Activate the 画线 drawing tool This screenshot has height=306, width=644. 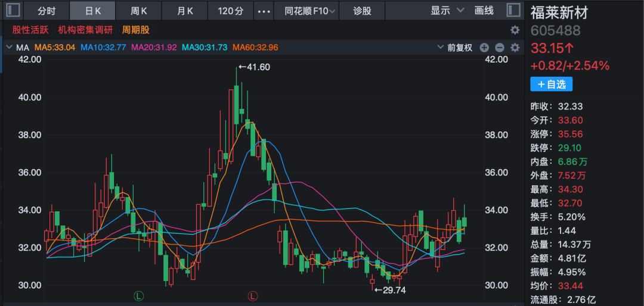pyautogui.click(x=484, y=11)
